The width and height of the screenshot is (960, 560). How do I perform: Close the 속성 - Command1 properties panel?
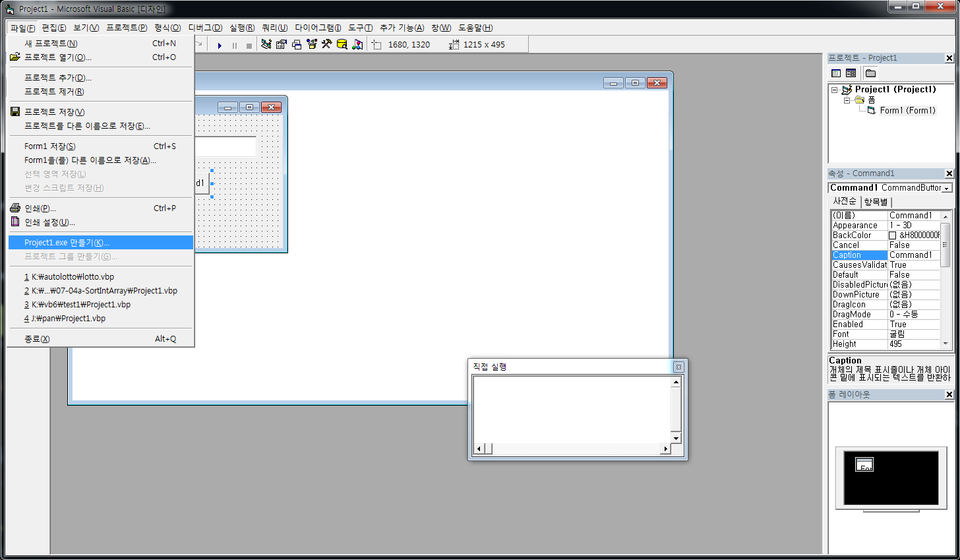click(x=949, y=173)
